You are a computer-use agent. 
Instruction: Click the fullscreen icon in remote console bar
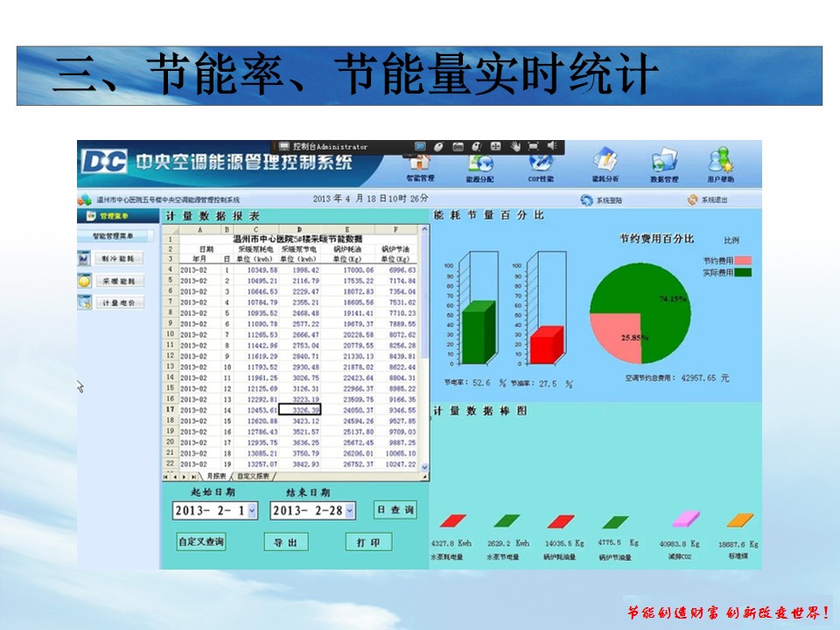(533, 146)
